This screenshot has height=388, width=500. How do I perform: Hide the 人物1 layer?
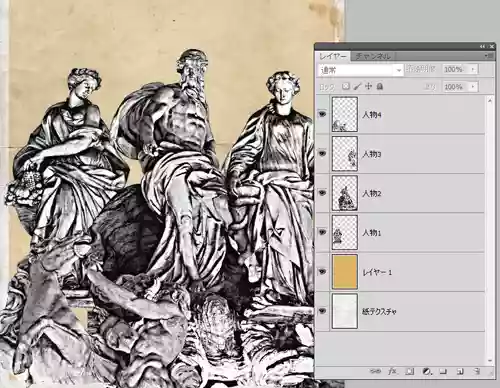click(x=322, y=232)
